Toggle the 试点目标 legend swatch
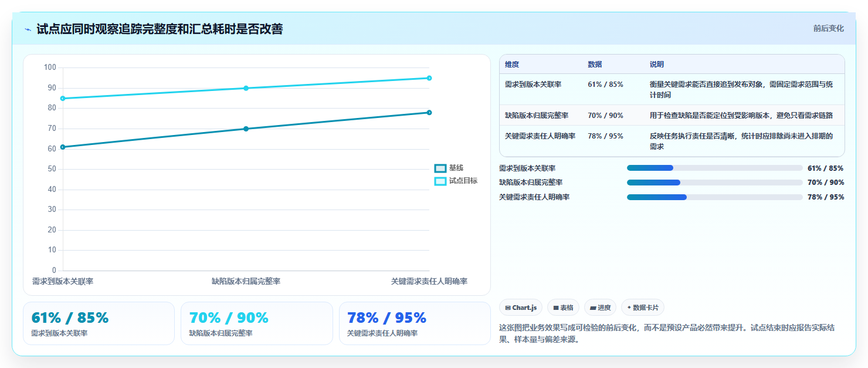Viewport: 868px width, 368px height. 440,181
